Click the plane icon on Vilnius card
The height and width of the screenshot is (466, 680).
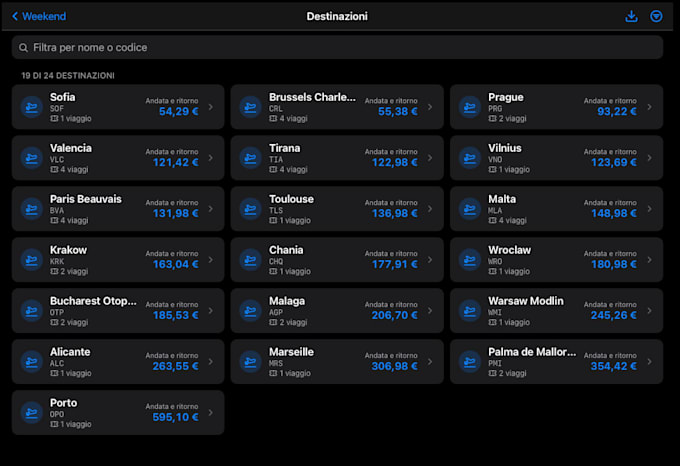[x=470, y=158]
